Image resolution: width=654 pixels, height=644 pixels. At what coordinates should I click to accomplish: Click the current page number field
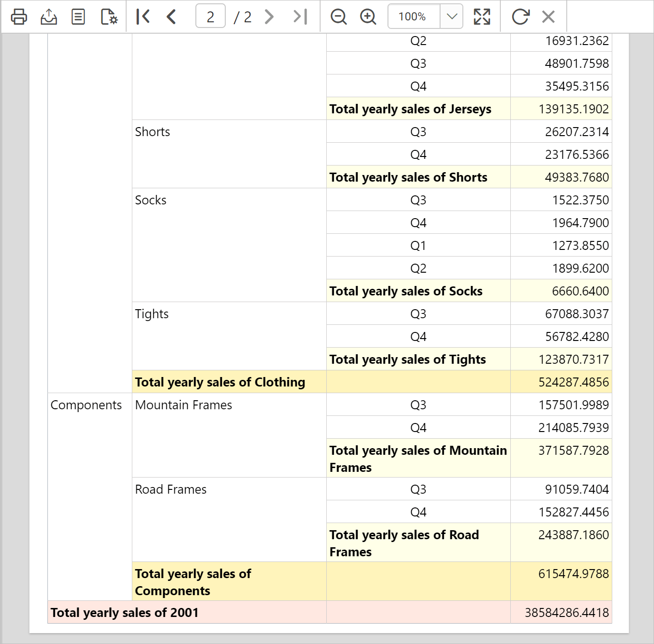(211, 17)
